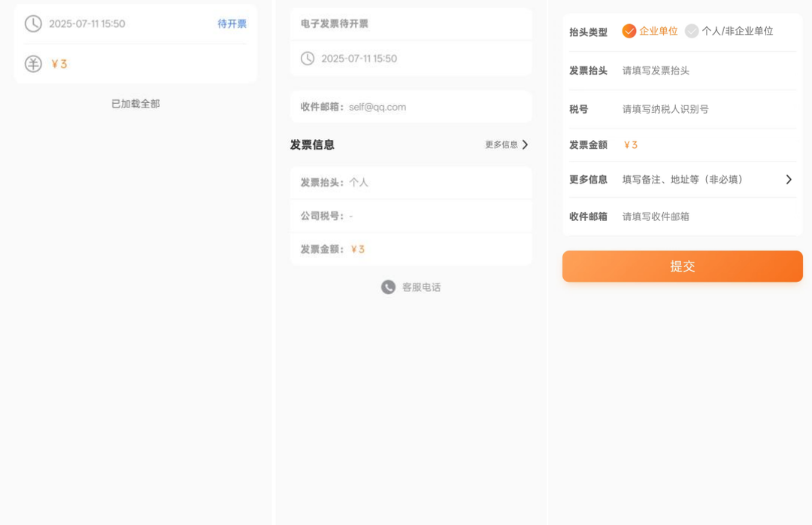Expand form 更多信息 right chevron arrow

(x=789, y=179)
